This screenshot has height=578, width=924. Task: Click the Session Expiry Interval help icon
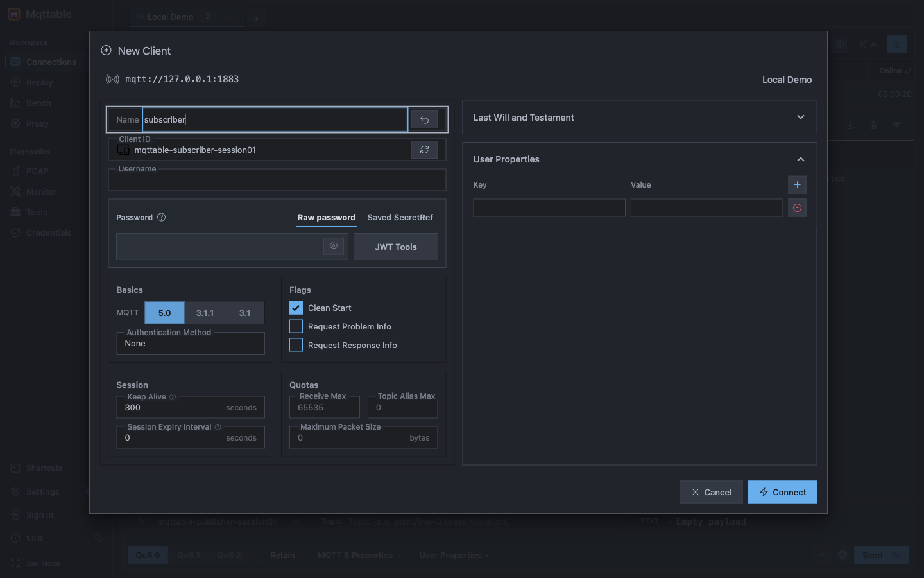click(x=218, y=427)
